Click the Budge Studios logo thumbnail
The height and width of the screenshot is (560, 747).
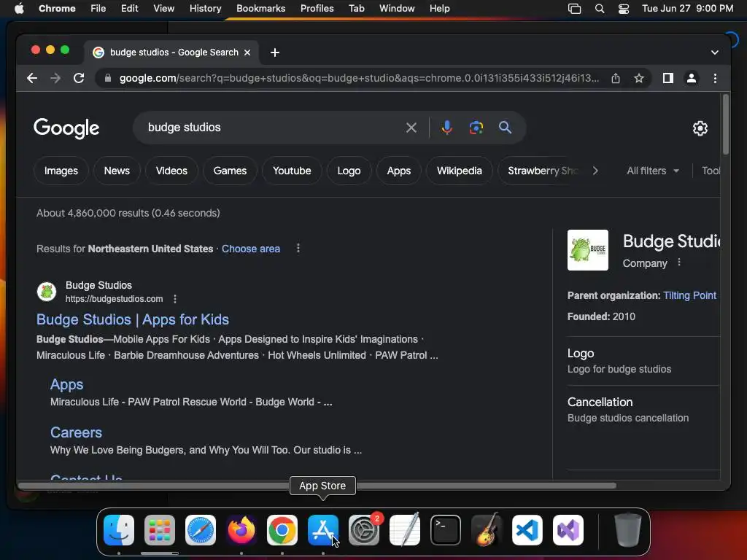coord(588,250)
